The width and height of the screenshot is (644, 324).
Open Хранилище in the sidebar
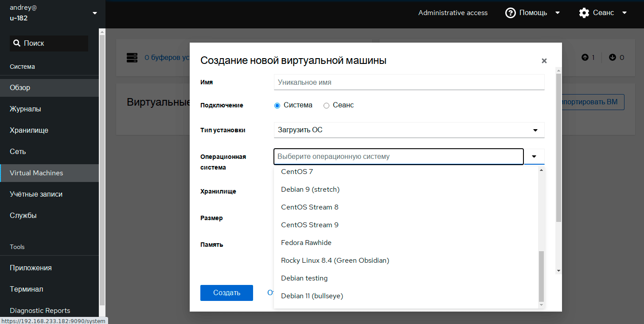29,130
